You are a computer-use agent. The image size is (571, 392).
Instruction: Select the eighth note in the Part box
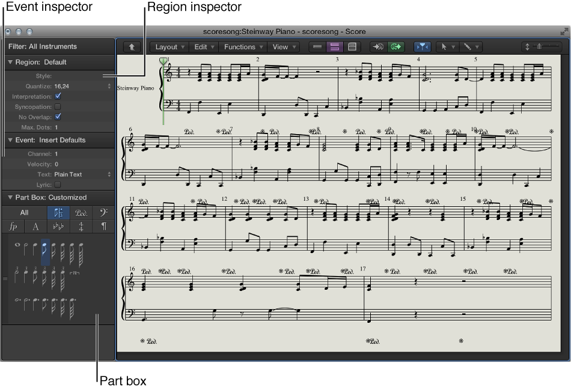46,248
